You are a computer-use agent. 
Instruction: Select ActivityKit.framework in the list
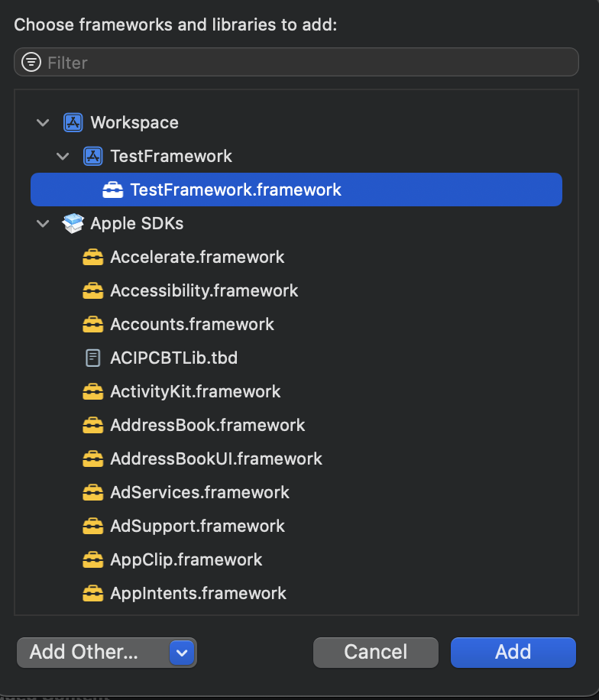[196, 391]
